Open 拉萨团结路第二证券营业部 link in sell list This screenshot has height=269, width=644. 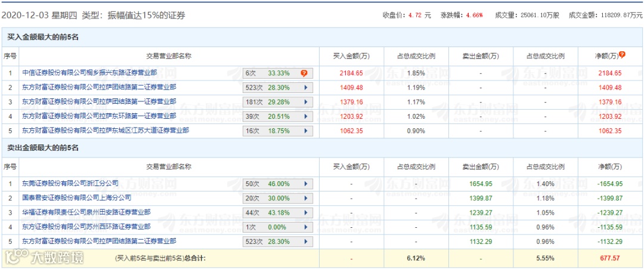click(x=100, y=240)
